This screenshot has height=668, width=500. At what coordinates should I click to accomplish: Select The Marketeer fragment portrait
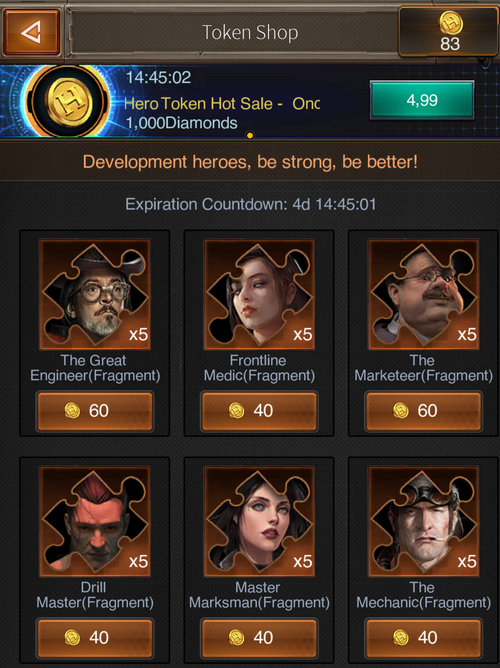point(423,294)
